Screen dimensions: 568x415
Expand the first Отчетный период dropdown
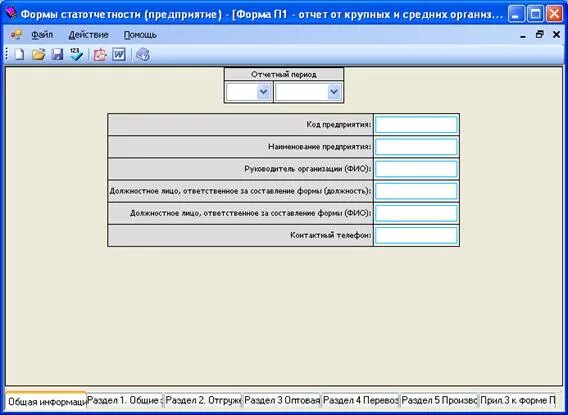coord(263,92)
